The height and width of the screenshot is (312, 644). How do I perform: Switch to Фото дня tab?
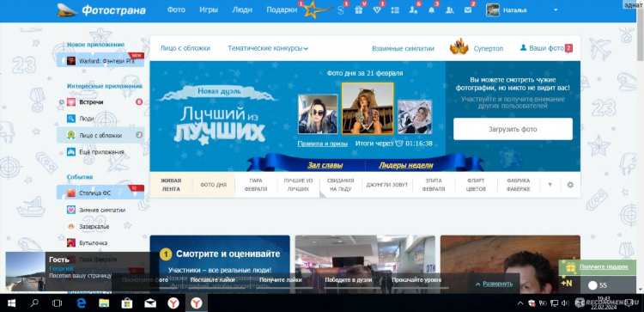[x=214, y=185]
